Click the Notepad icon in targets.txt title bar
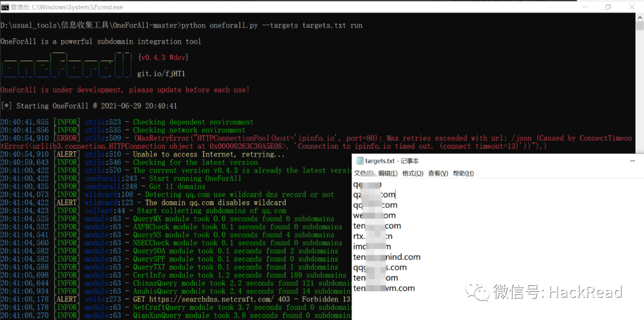 pos(360,161)
